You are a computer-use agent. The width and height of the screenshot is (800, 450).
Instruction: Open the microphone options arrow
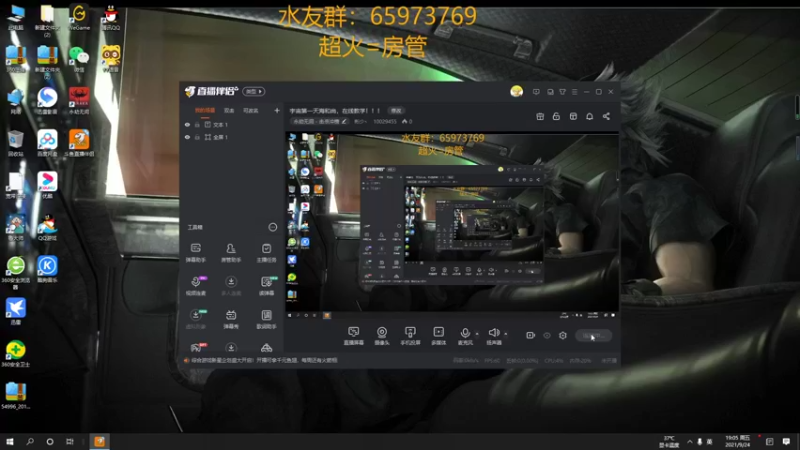pos(477,334)
